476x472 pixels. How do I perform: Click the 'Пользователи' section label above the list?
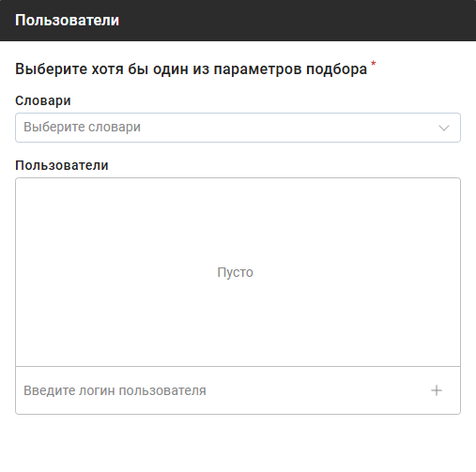(x=62, y=165)
